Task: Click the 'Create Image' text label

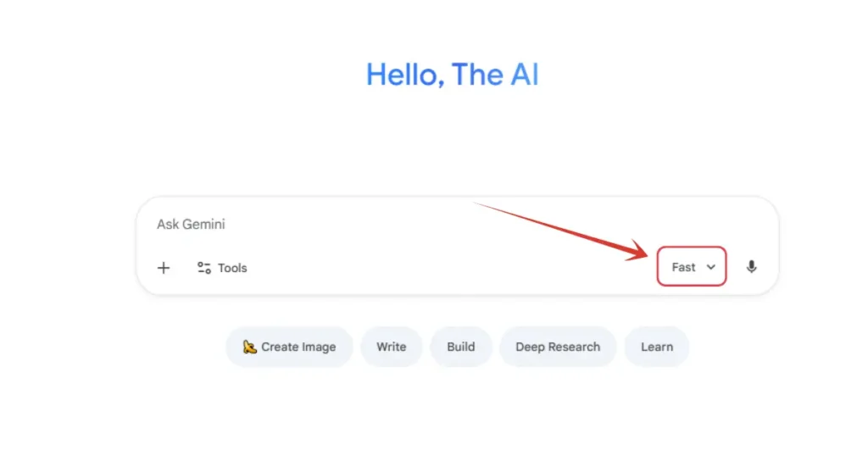Action: (298, 347)
